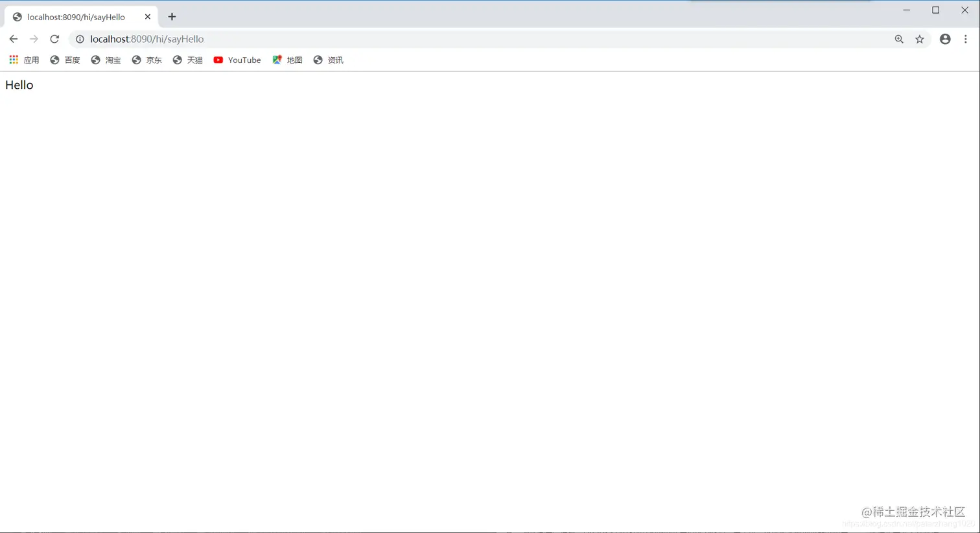Select the localhost:8090/hi/sayHello tab
The image size is (980, 533).
coord(81,17)
